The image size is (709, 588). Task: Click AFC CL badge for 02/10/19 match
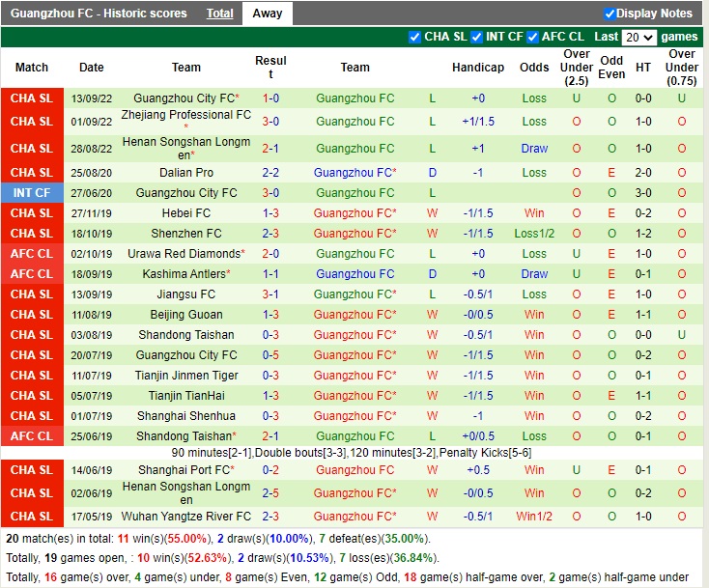coord(32,254)
